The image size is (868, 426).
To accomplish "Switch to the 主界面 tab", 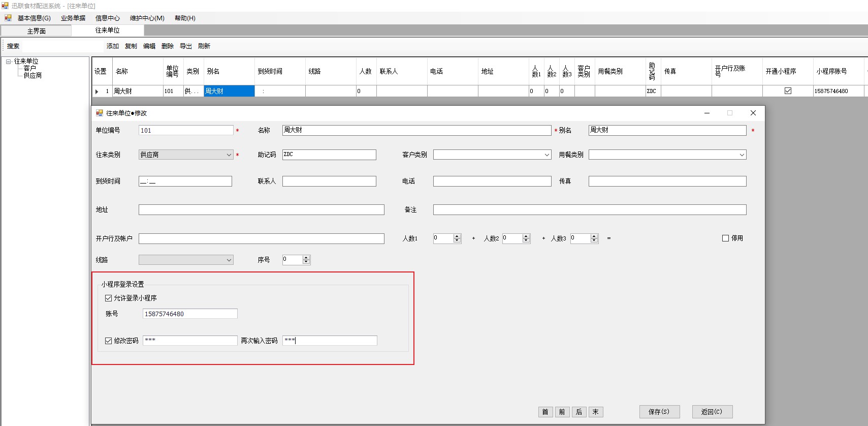I will pyautogui.click(x=36, y=31).
